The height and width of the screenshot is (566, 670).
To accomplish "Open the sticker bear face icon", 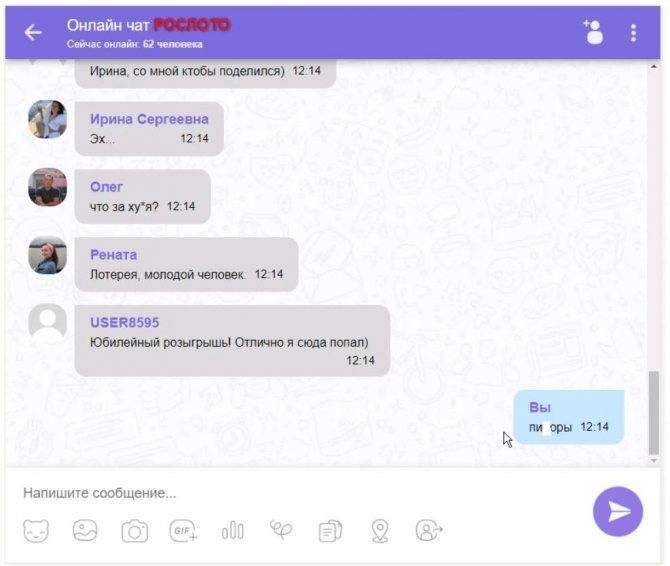I will pyautogui.click(x=36, y=531).
